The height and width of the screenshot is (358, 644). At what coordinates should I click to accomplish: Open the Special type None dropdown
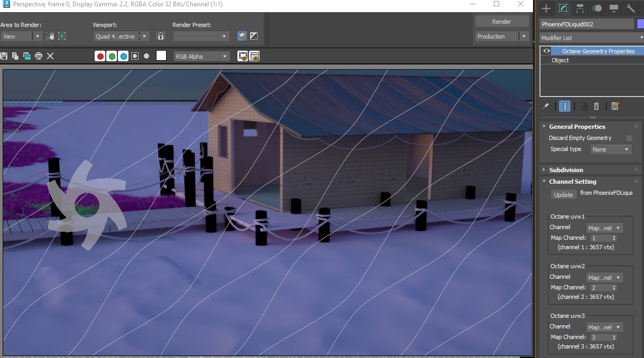point(611,149)
